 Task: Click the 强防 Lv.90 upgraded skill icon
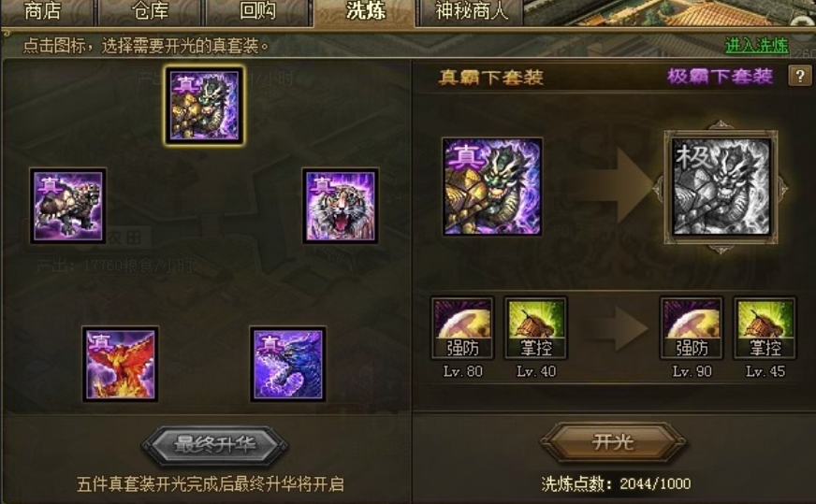coord(692,328)
